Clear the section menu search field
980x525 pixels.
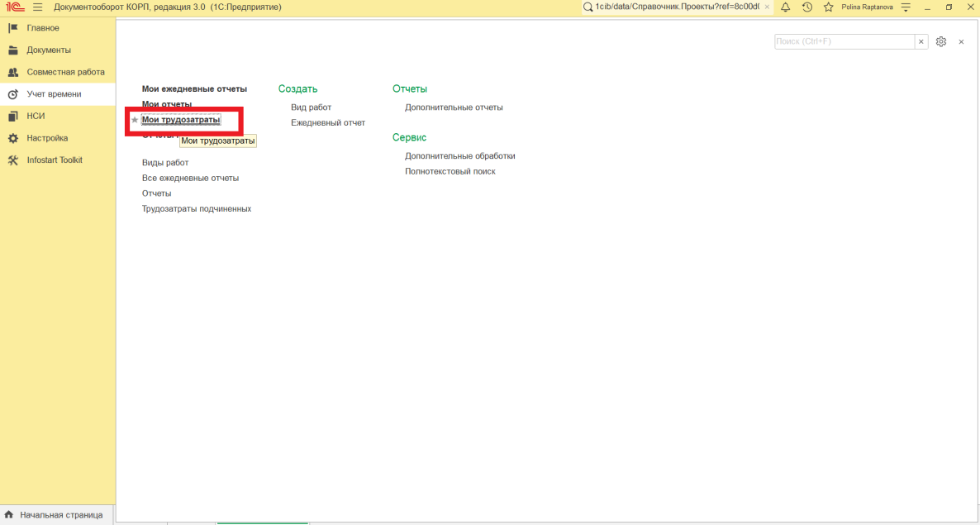[921, 41]
